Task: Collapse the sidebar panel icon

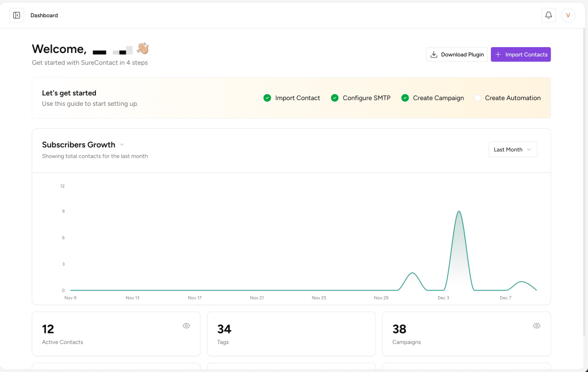Action: tap(17, 16)
